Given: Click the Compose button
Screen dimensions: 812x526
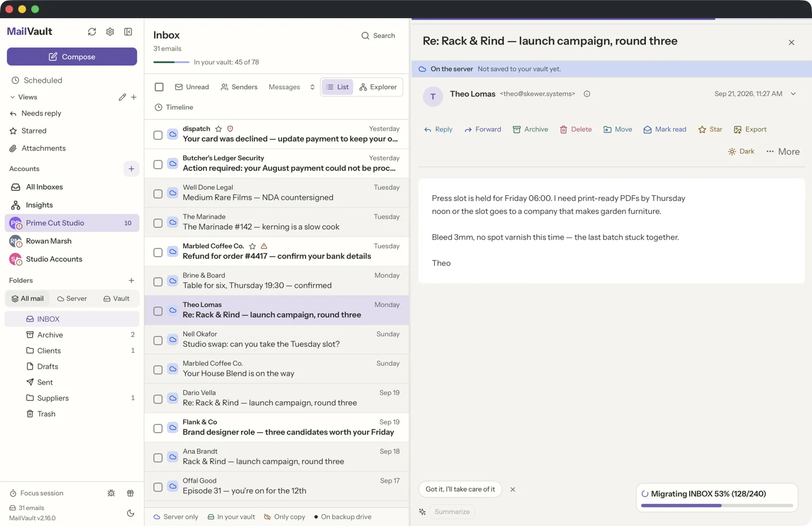Looking at the screenshot, I should (x=72, y=56).
